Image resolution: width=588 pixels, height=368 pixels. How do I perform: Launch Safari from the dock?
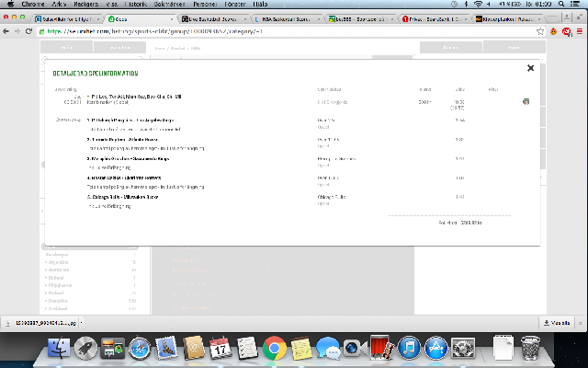click(x=140, y=348)
